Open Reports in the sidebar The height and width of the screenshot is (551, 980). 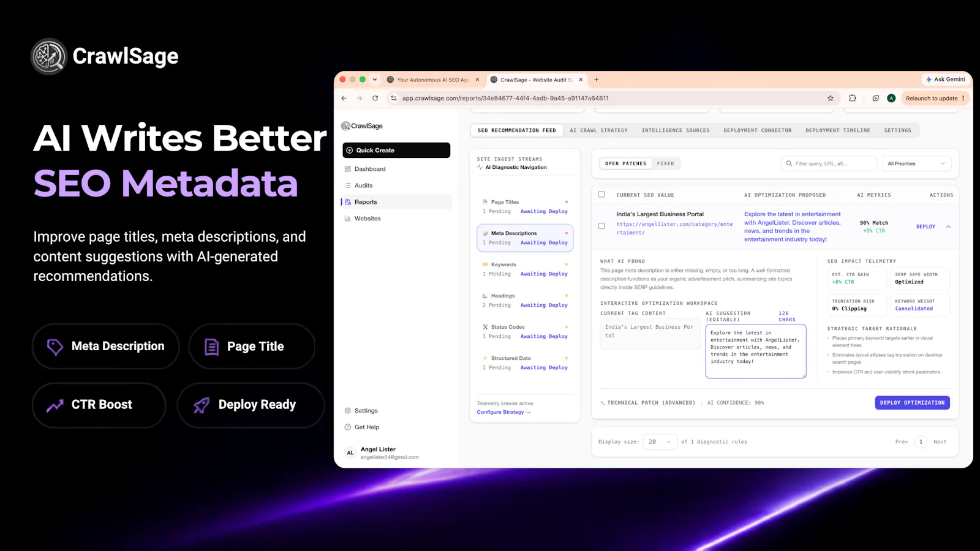click(396, 202)
